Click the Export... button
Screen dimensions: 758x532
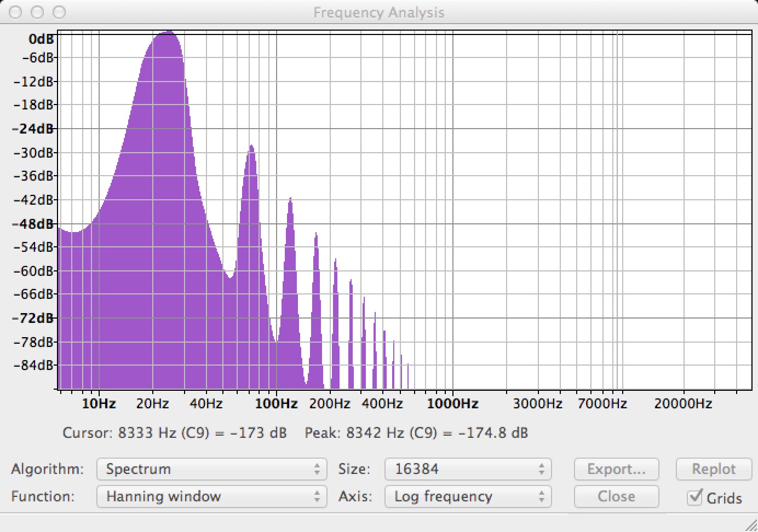click(x=616, y=469)
